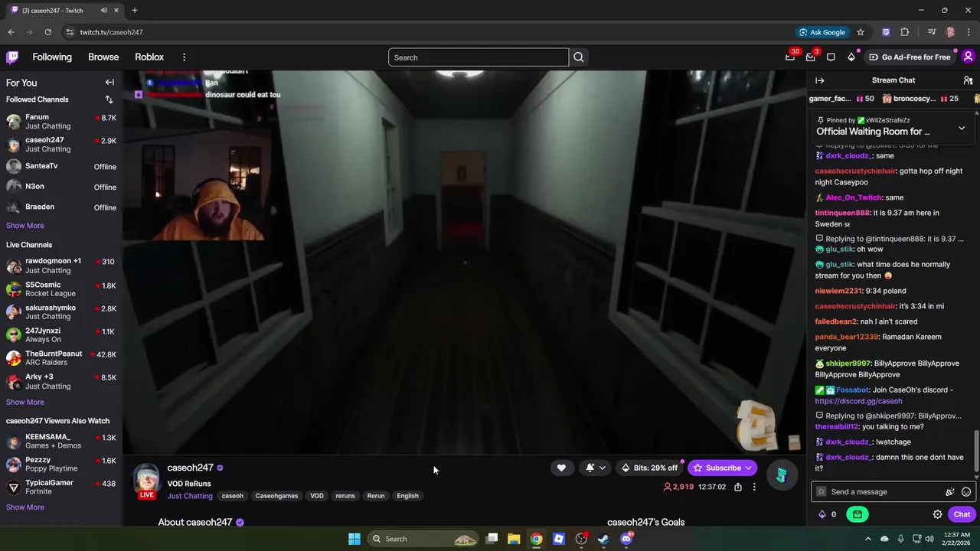Viewport: 980px width, 551px height.
Task: Click the green rewards chest button
Action: pyautogui.click(x=857, y=514)
